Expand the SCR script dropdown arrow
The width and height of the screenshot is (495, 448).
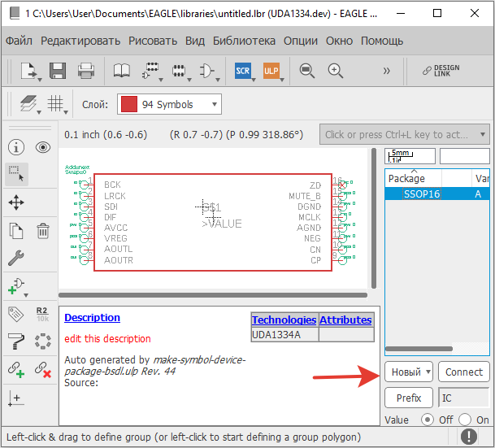[254, 80]
